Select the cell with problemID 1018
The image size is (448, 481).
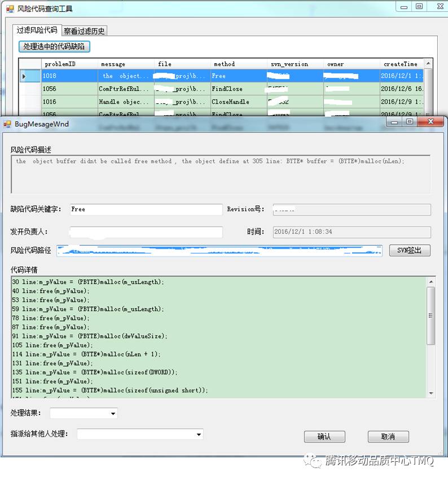click(69, 76)
